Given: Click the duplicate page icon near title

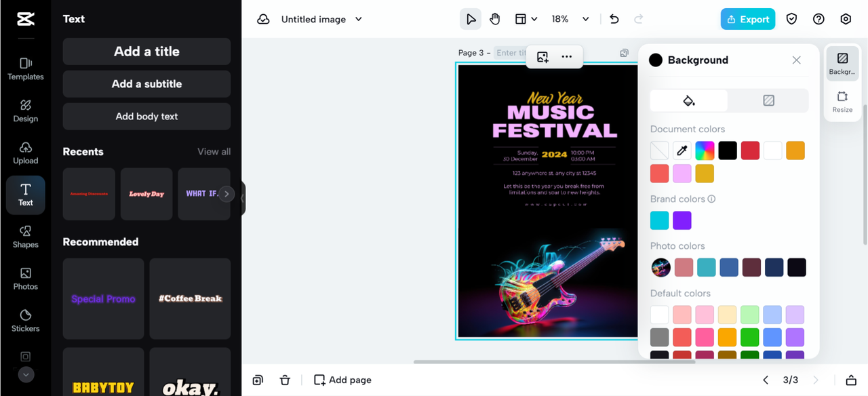Looking at the screenshot, I should [624, 53].
